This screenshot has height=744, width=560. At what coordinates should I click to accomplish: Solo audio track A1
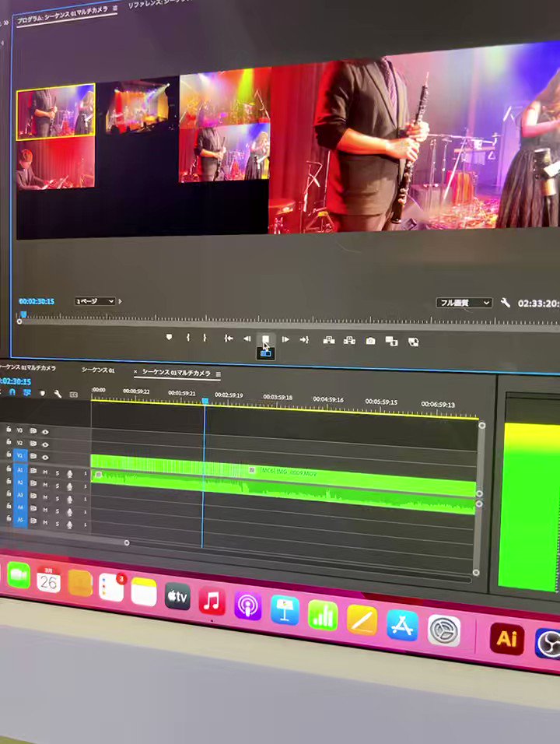pos(58,473)
